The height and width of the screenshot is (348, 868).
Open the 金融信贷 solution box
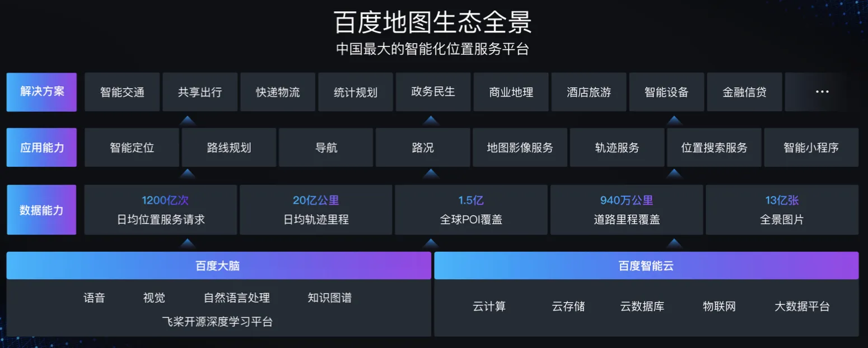tap(744, 92)
